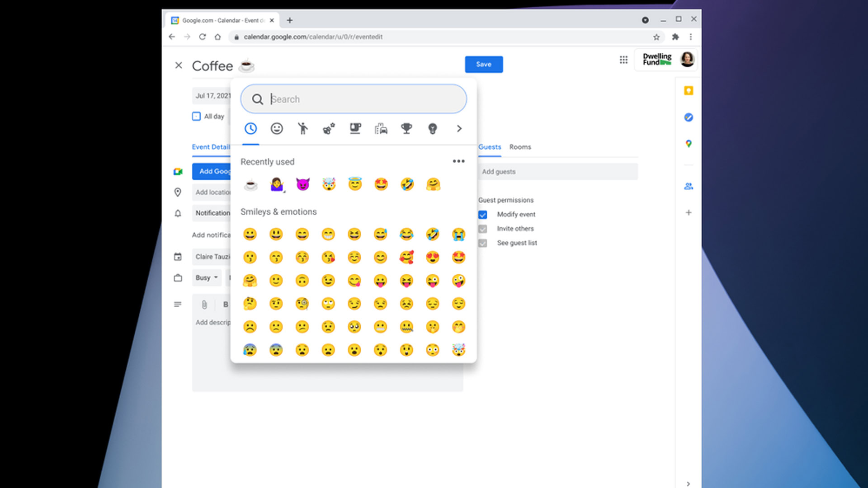
Task: Toggle the All day checkbox
Action: (196, 117)
